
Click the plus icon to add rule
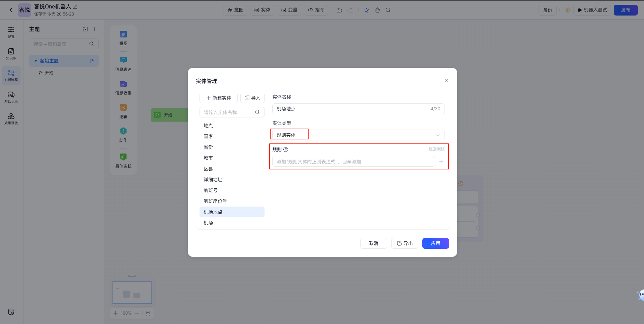click(441, 162)
